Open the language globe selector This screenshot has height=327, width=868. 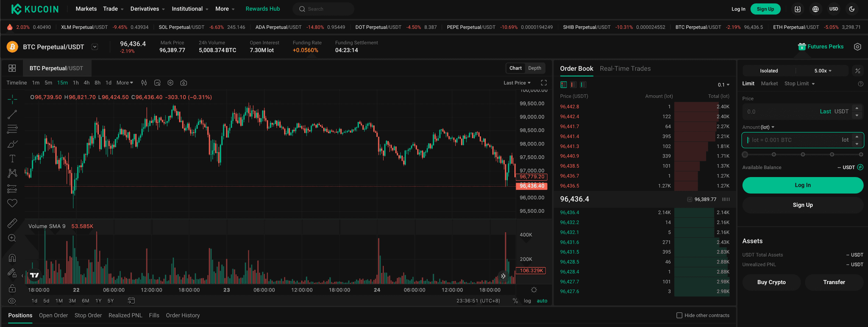(x=815, y=9)
